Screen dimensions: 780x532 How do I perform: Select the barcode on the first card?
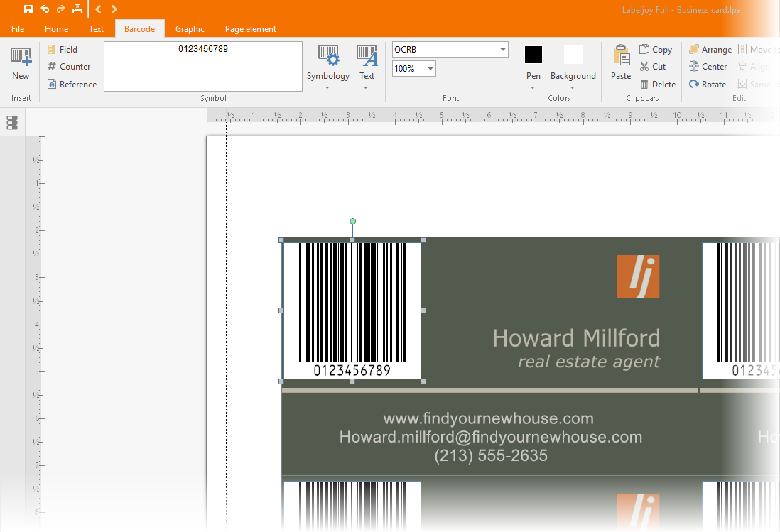coord(352,311)
